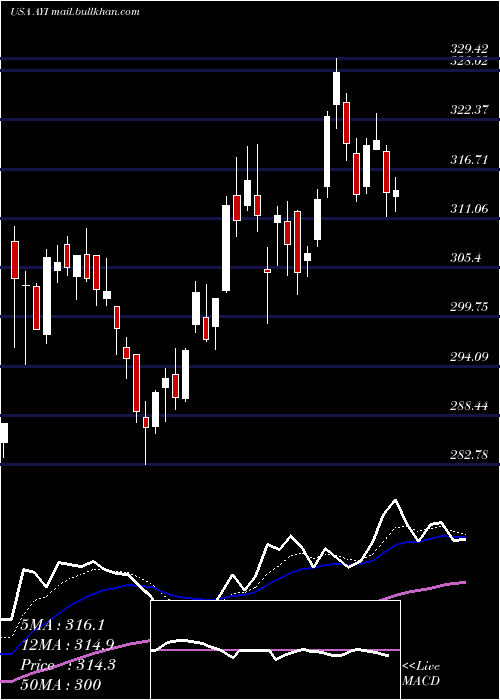The width and height of the screenshot is (500, 700).
Task: Click the 299.75 price level label
Action: (469, 307)
